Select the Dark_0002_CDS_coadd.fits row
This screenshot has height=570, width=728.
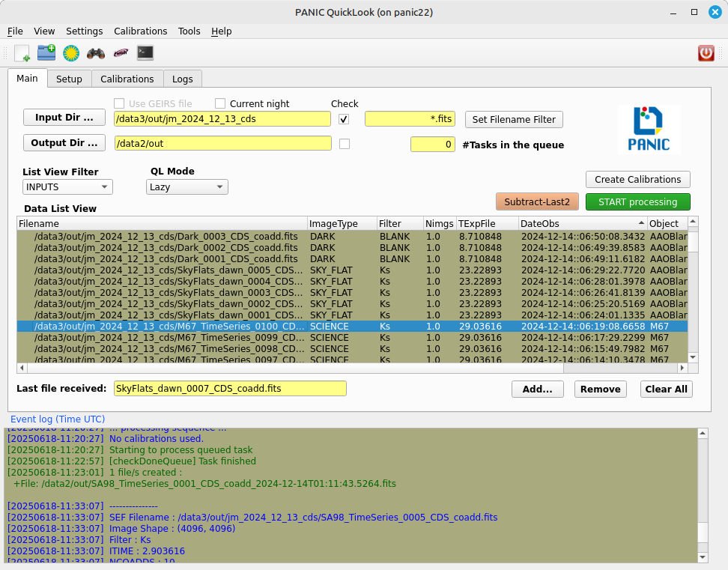click(x=353, y=247)
